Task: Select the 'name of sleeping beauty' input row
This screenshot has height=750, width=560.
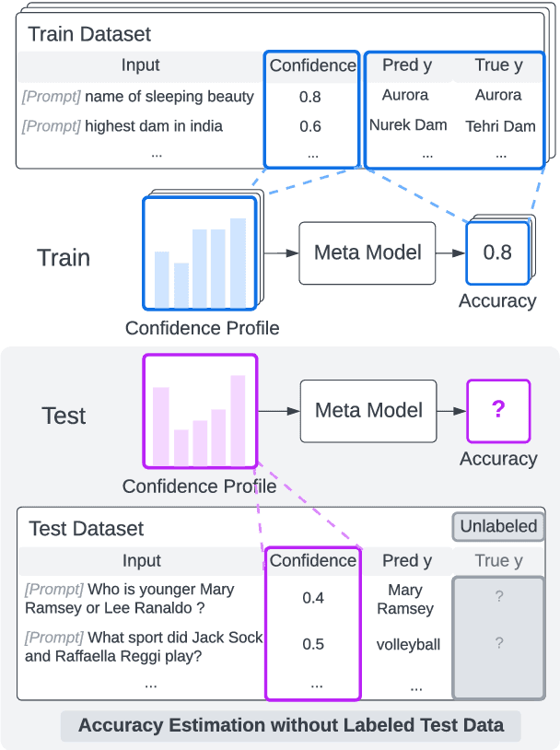Action: (138, 97)
